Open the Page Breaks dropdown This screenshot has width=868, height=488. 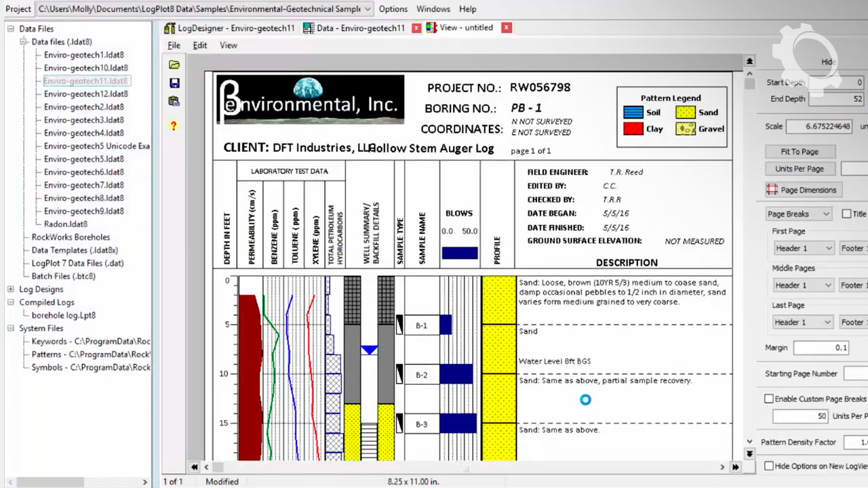coord(798,214)
